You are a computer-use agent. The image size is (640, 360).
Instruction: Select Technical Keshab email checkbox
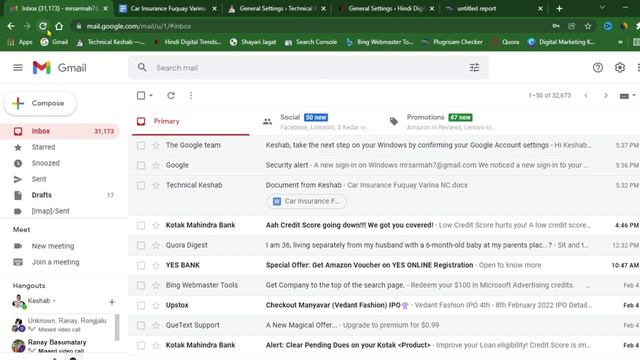pyautogui.click(x=141, y=185)
